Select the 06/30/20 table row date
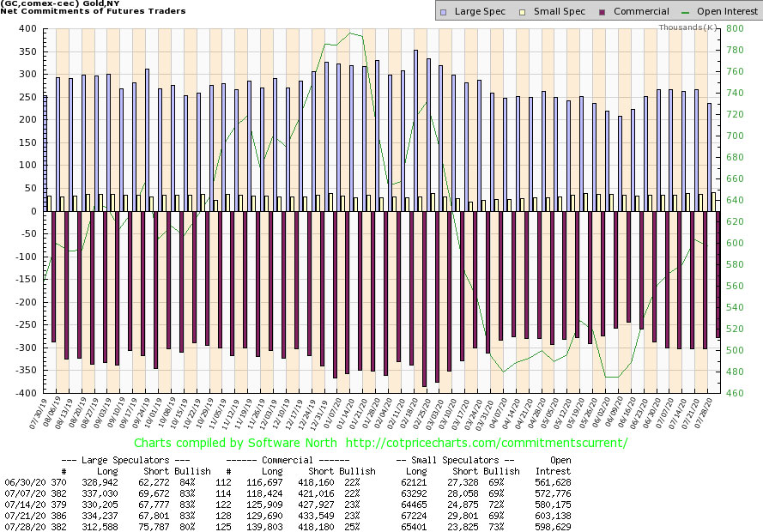The width and height of the screenshot is (763, 532). point(25,482)
